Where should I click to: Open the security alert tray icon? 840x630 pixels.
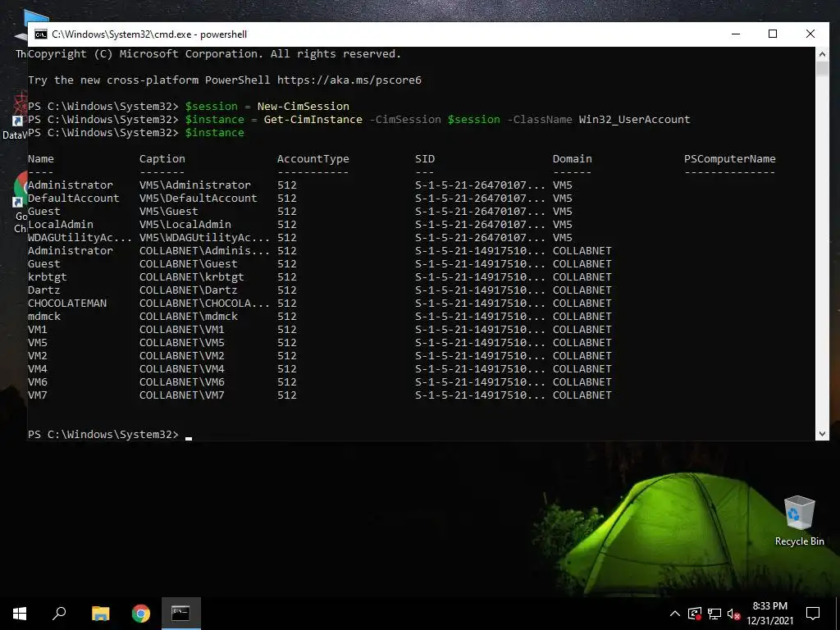coord(695,614)
